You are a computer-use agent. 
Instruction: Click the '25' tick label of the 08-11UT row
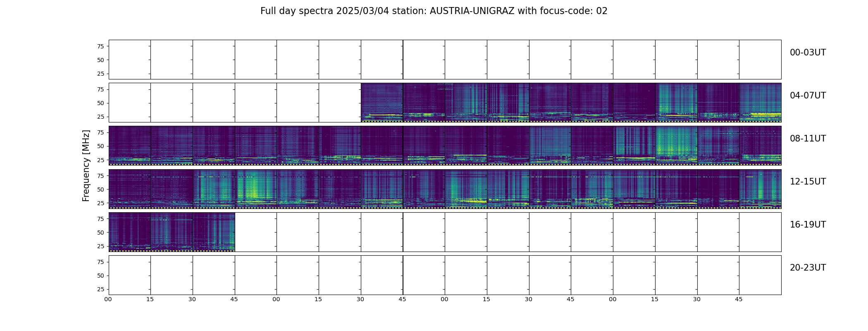pos(100,160)
